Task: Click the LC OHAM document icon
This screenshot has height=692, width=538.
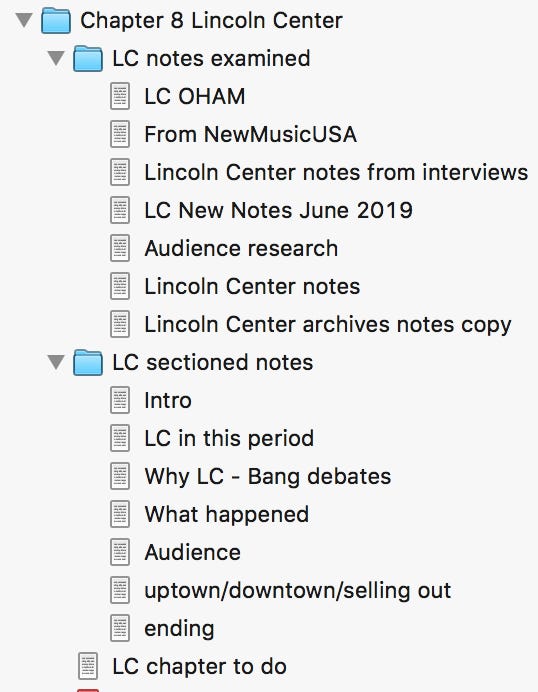Action: (x=120, y=96)
